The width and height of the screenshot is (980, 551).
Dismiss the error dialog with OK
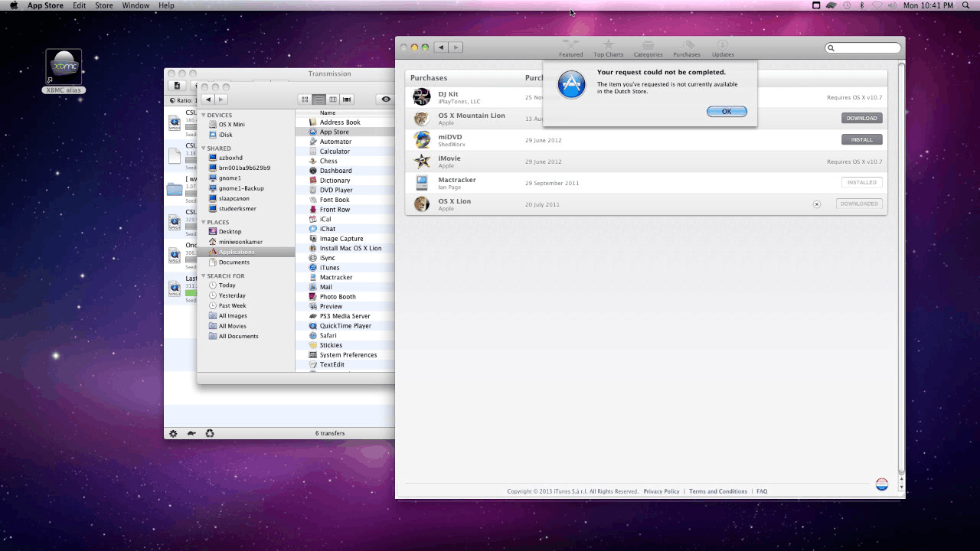727,111
